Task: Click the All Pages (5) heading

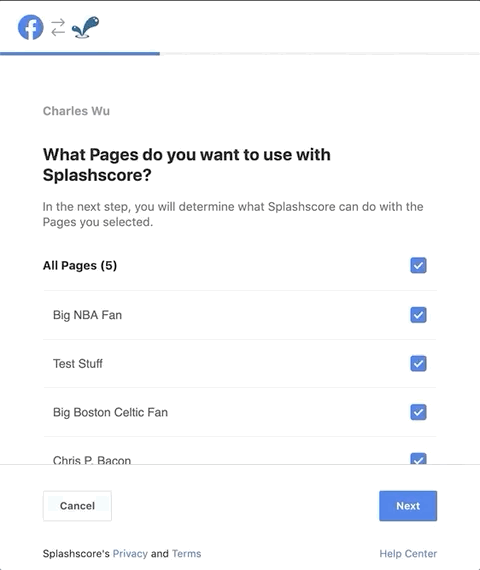Action: click(80, 265)
